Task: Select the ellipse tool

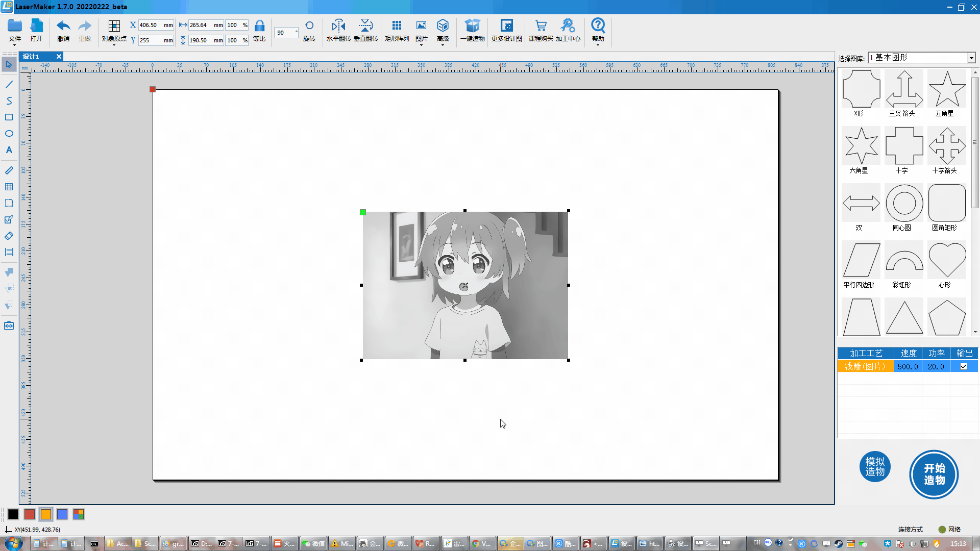Action: point(9,133)
